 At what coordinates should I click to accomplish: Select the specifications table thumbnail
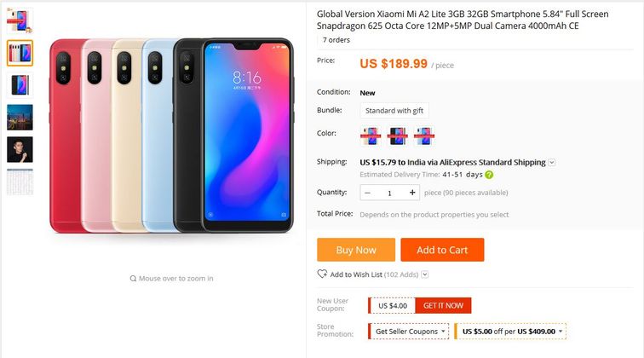pyautogui.click(x=20, y=182)
